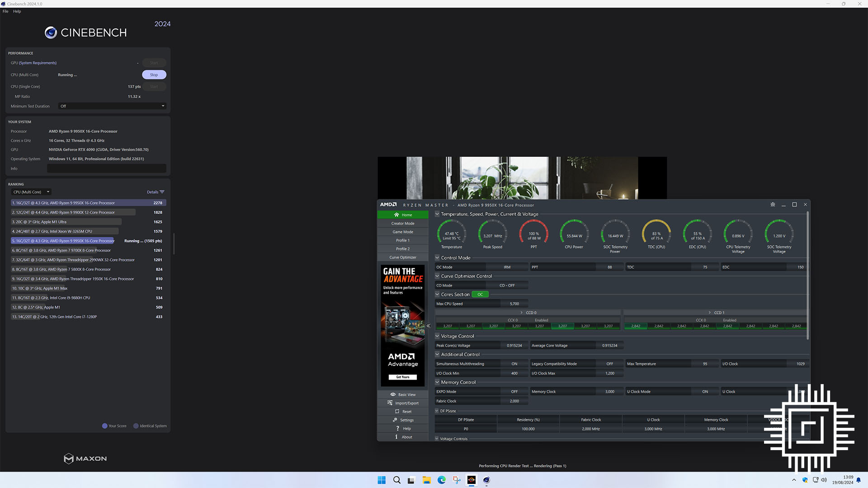This screenshot has height=488, width=868.
Task: Click the OC Mode IRM value
Action: pos(507,267)
